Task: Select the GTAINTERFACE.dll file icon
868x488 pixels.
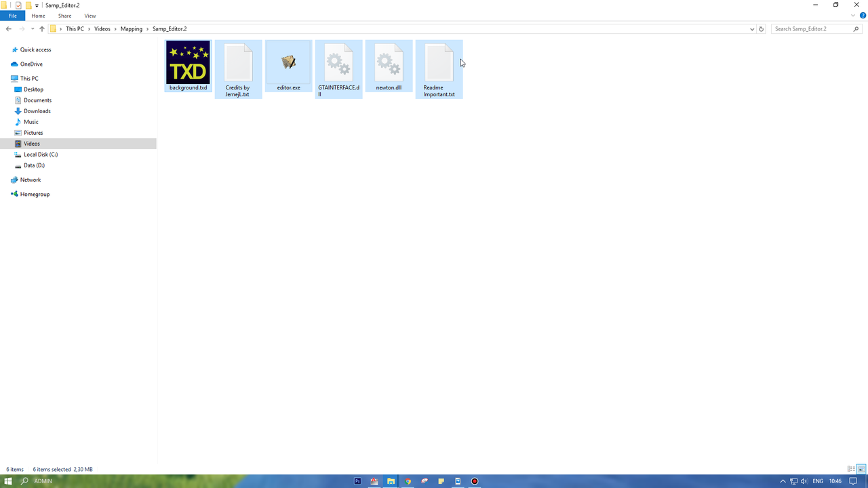Action: (338, 62)
